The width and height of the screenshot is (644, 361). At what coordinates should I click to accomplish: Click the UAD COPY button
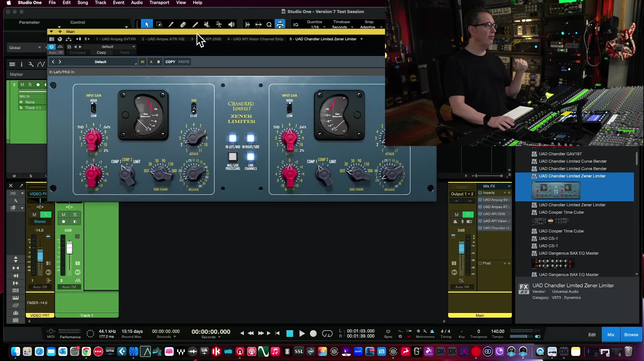coord(170,62)
